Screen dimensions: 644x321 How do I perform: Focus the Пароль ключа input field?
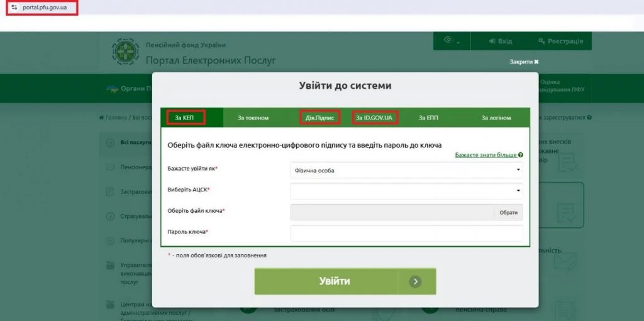(x=406, y=233)
